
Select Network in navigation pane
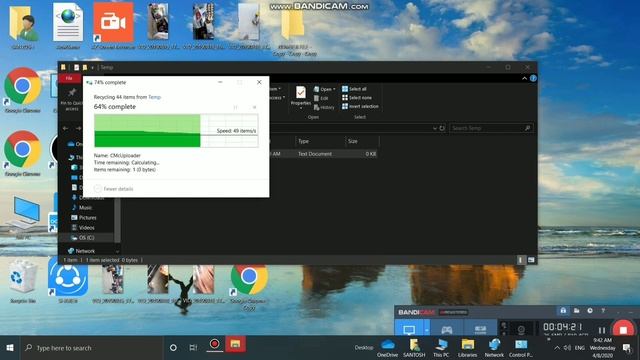click(81, 251)
